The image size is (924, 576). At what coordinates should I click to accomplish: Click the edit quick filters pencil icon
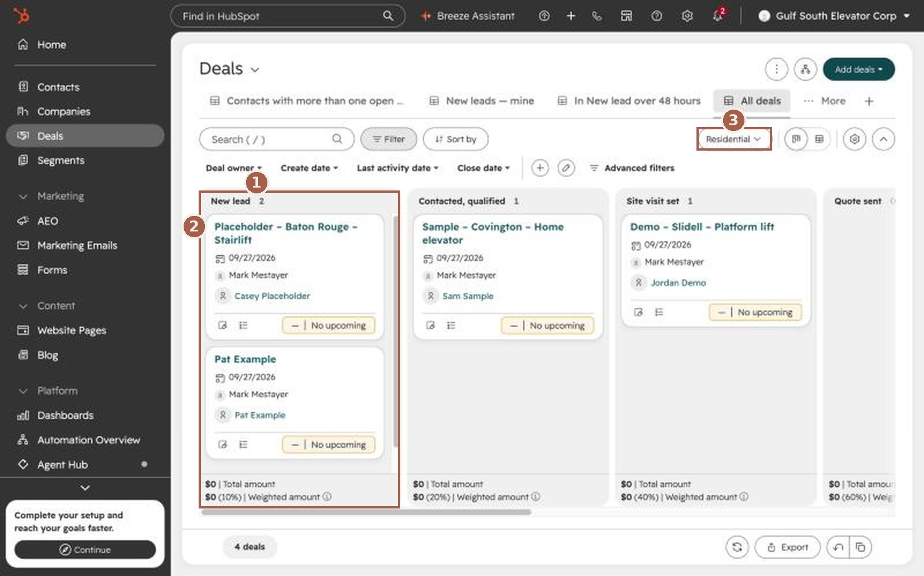(x=567, y=168)
